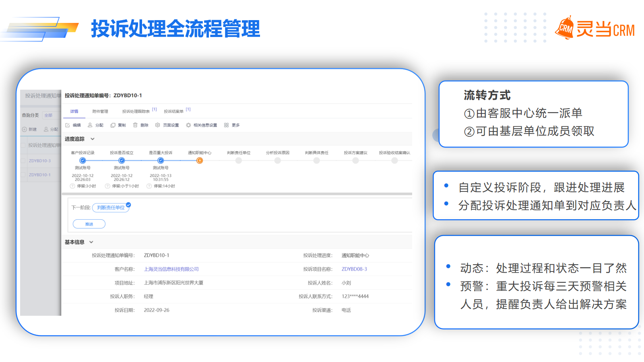The height and width of the screenshot is (362, 644).
Task: Collapse the 进度追踪 section chevron
Action: 92,139
